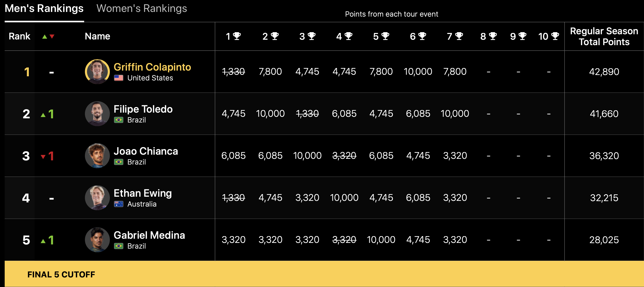Open Filipe Toledo's profile link
The width and height of the screenshot is (644, 287).
point(143,109)
